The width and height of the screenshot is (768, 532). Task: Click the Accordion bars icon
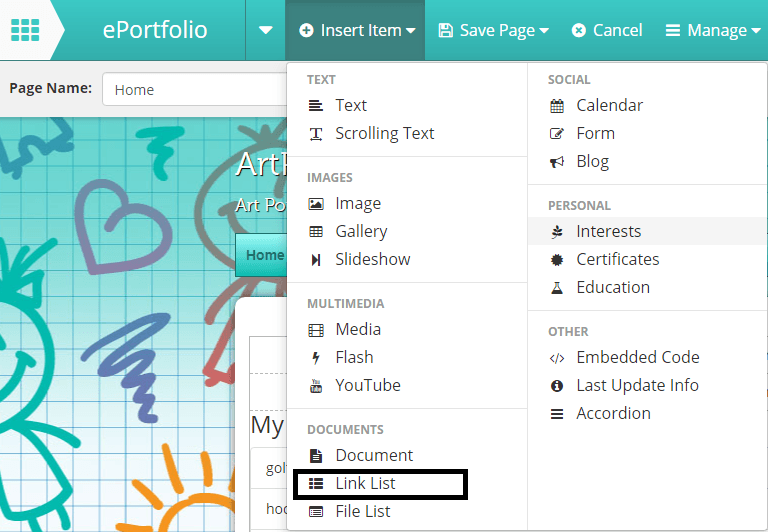(x=557, y=414)
